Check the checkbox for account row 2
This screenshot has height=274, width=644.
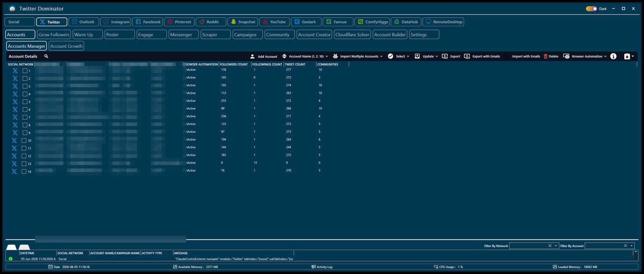pyautogui.click(x=25, y=78)
